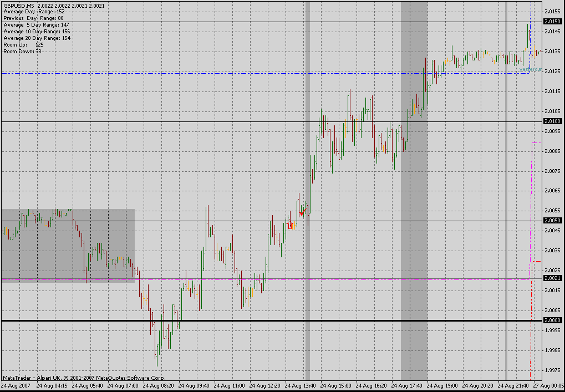
Task: Click the teal 'yesterday' chart label
Action: point(530,69)
